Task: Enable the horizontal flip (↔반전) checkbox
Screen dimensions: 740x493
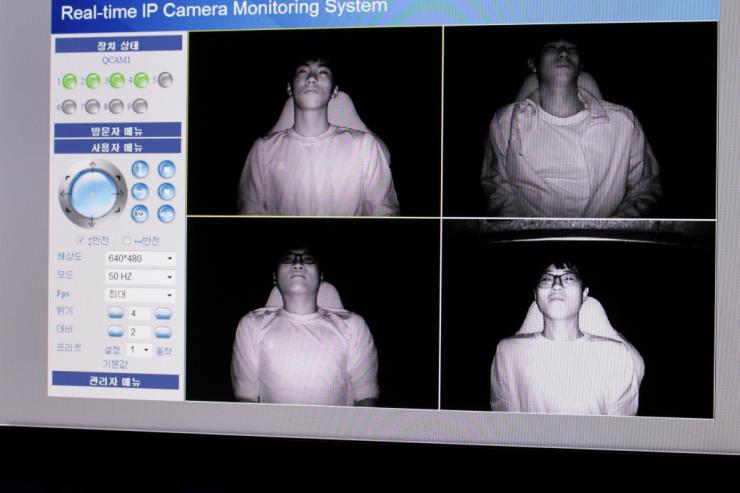Action: pos(126,241)
